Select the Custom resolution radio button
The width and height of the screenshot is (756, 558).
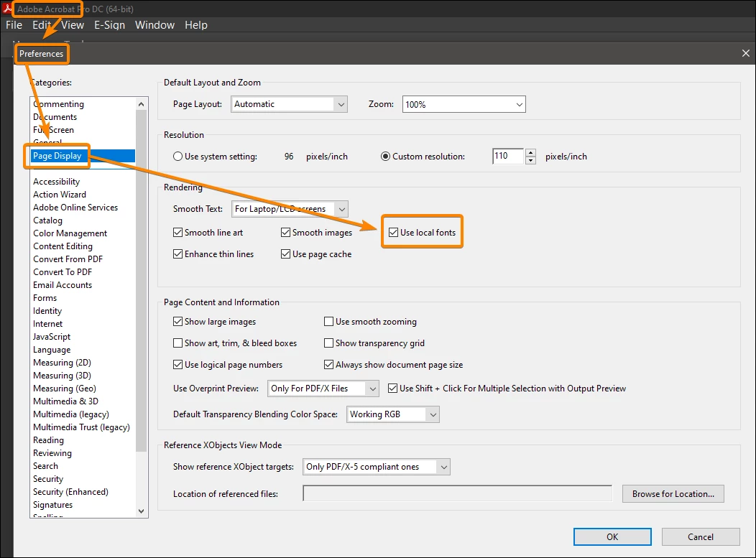tap(385, 156)
